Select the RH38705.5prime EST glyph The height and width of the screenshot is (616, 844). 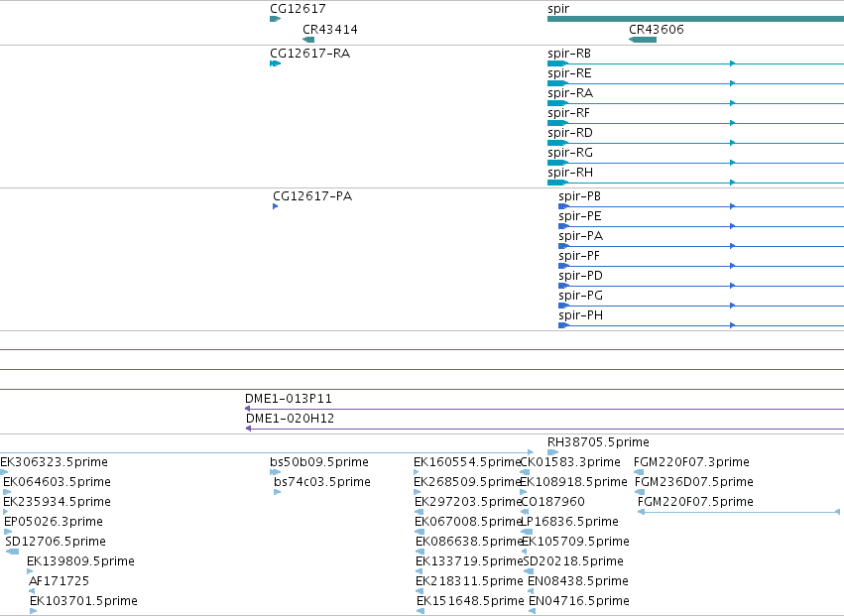click(x=552, y=452)
